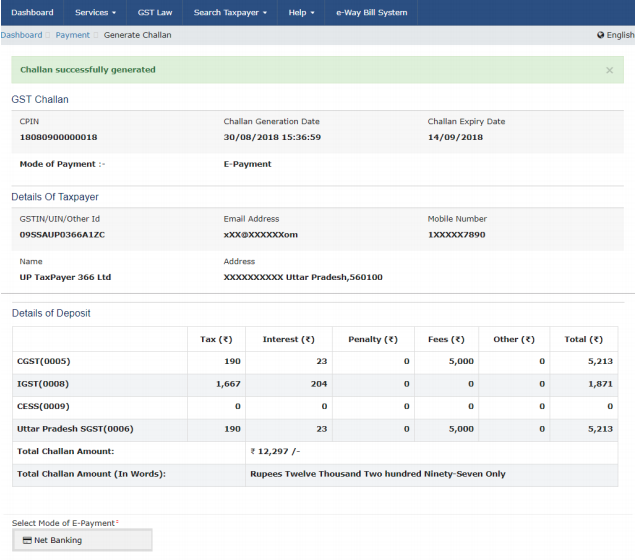636x560 pixels.
Task: Dismiss the challan success alert
Action: pyautogui.click(x=610, y=70)
